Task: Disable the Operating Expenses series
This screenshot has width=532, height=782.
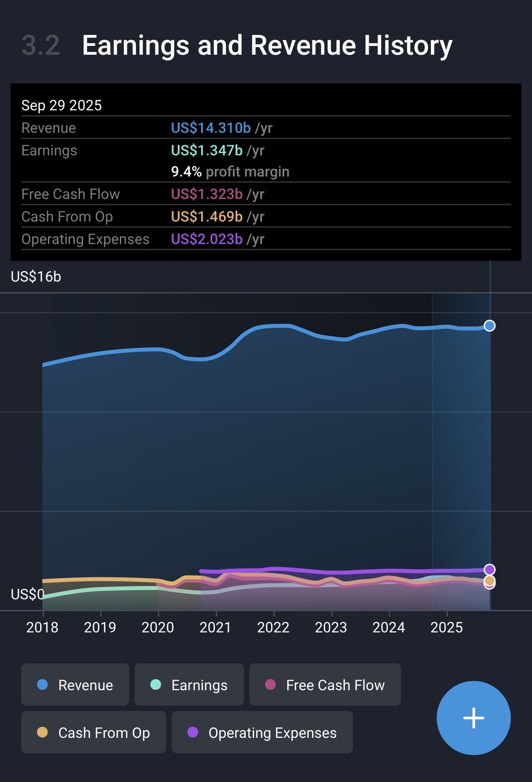Action: pyautogui.click(x=262, y=733)
